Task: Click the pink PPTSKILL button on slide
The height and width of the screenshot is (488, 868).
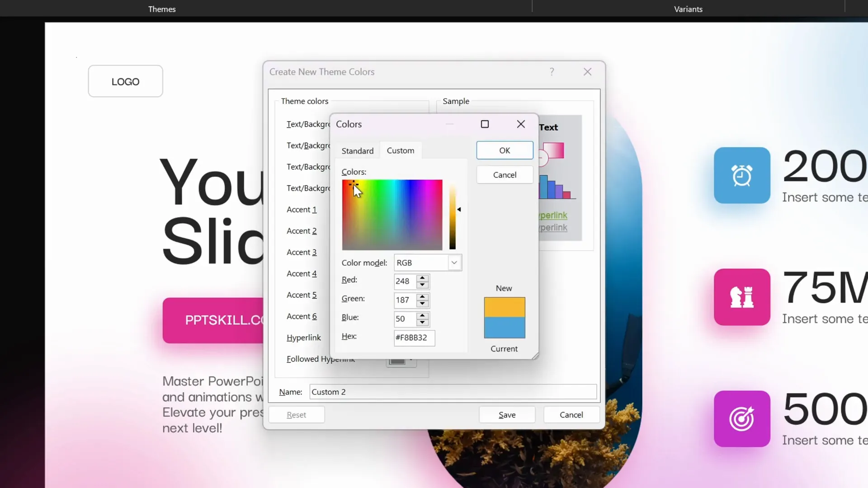Action: [x=213, y=320]
